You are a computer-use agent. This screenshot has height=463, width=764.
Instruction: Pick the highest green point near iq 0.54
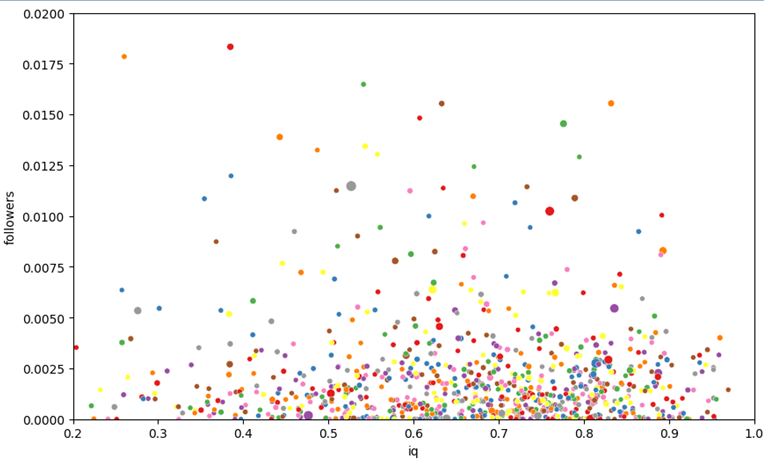coord(363,84)
